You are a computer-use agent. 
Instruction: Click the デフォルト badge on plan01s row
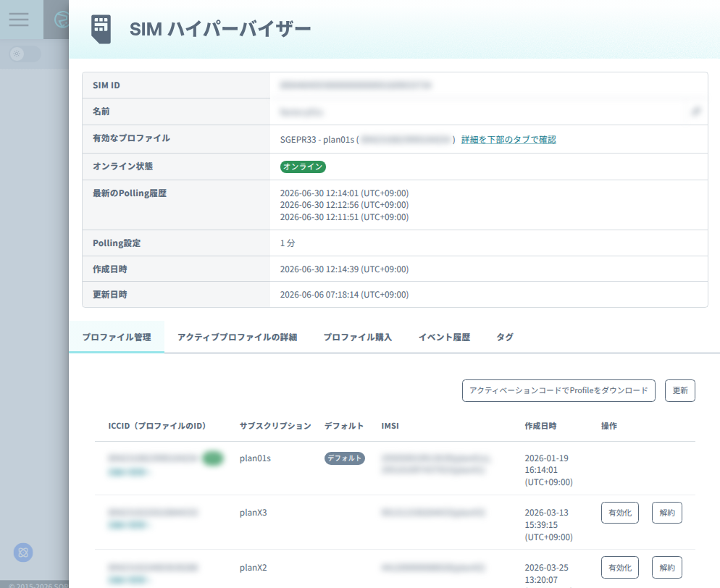pos(344,458)
